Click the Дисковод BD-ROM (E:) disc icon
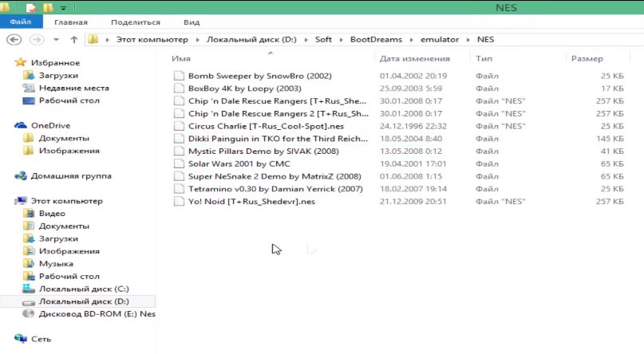The width and height of the screenshot is (644, 354). click(29, 314)
